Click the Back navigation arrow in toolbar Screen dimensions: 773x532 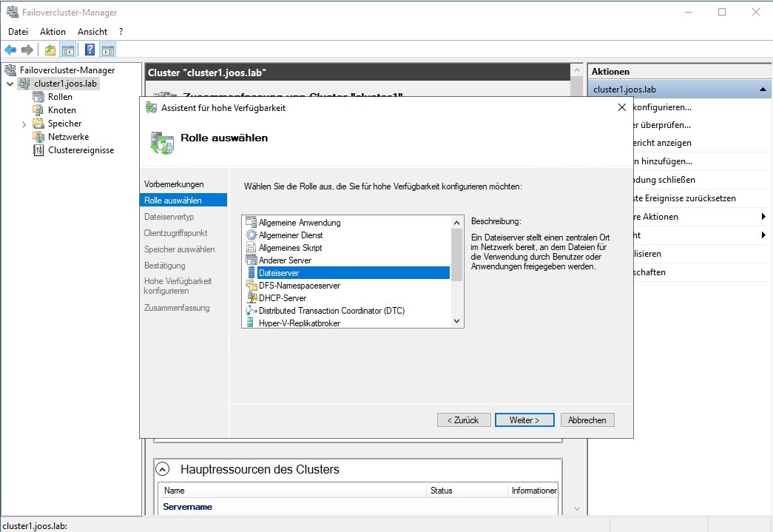coord(10,50)
